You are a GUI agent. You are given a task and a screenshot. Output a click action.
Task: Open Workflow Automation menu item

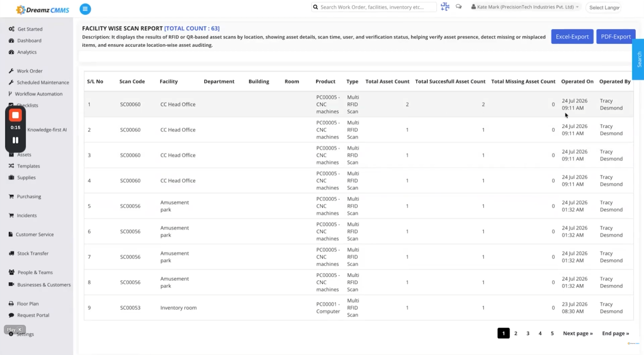tap(39, 94)
